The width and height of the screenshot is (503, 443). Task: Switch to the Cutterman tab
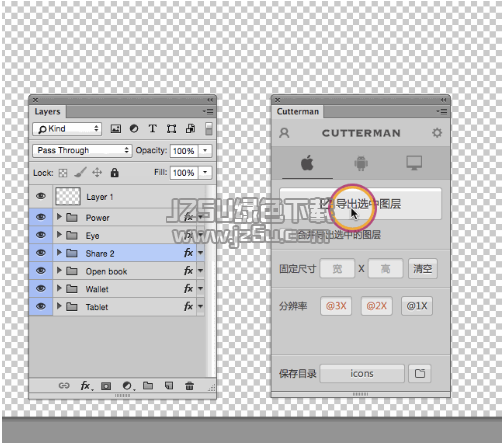point(298,111)
